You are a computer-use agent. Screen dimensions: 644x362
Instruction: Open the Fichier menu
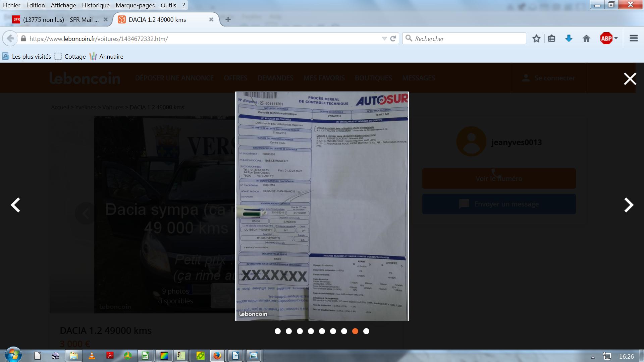(12, 5)
